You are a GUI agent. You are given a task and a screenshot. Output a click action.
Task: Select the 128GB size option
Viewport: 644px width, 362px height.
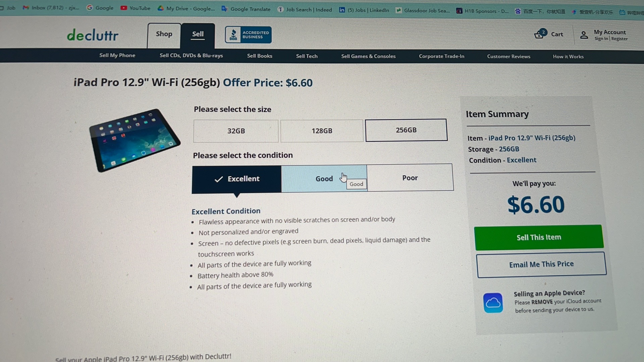[x=322, y=131]
